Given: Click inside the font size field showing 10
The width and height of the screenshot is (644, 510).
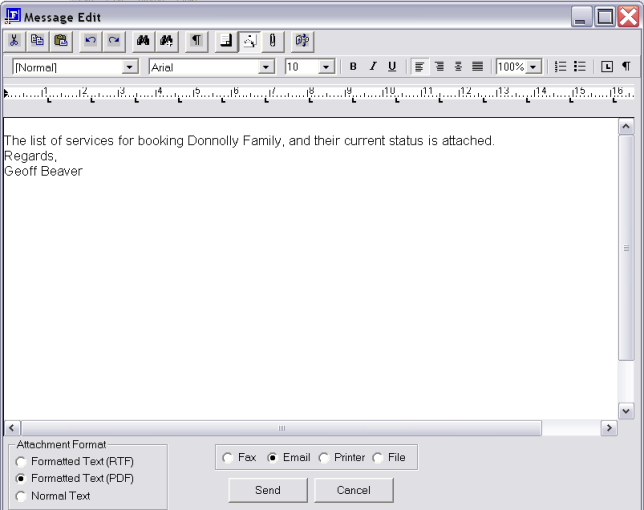Looking at the screenshot, I should 302,67.
